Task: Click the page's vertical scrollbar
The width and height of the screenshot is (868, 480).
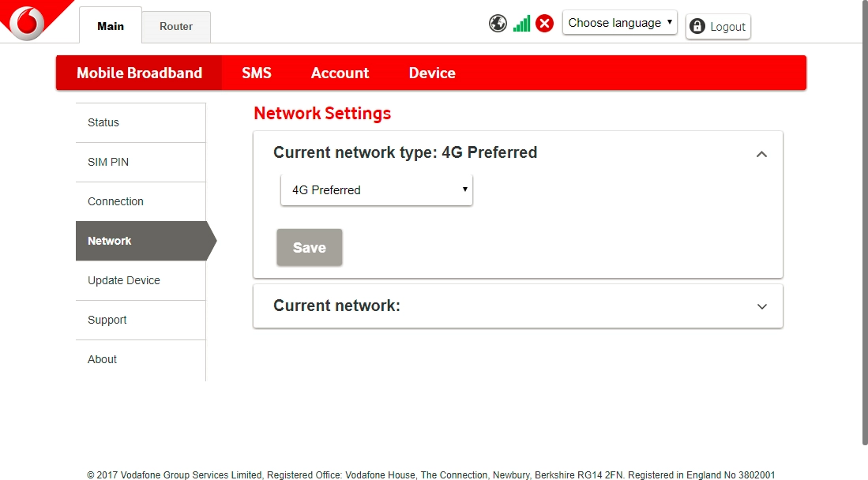Action: [863, 221]
